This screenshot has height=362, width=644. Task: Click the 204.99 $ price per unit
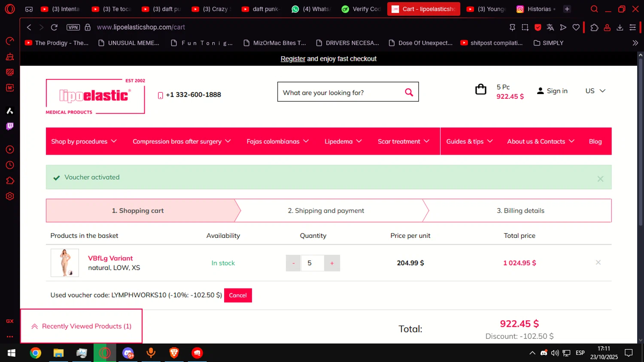coord(410,263)
